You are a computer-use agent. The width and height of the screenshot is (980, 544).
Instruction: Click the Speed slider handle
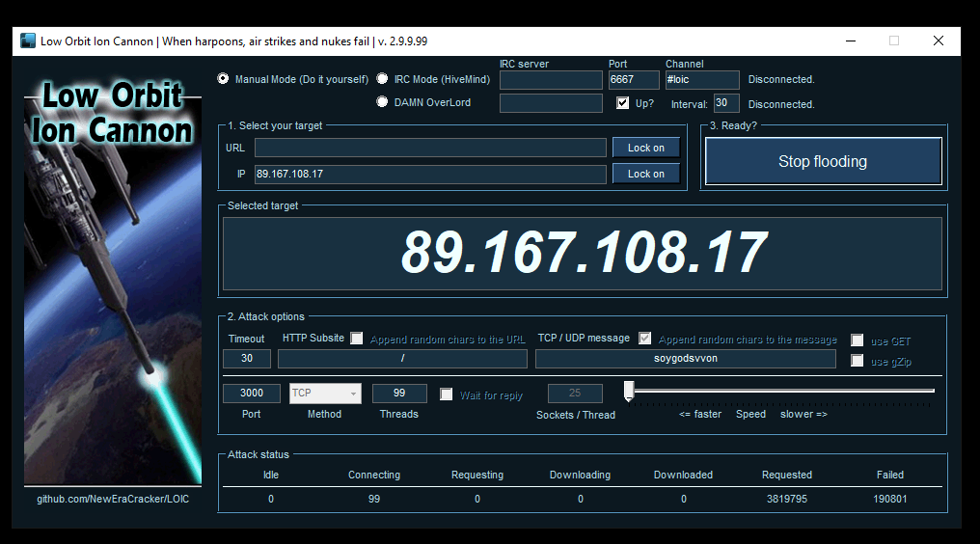coord(629,391)
